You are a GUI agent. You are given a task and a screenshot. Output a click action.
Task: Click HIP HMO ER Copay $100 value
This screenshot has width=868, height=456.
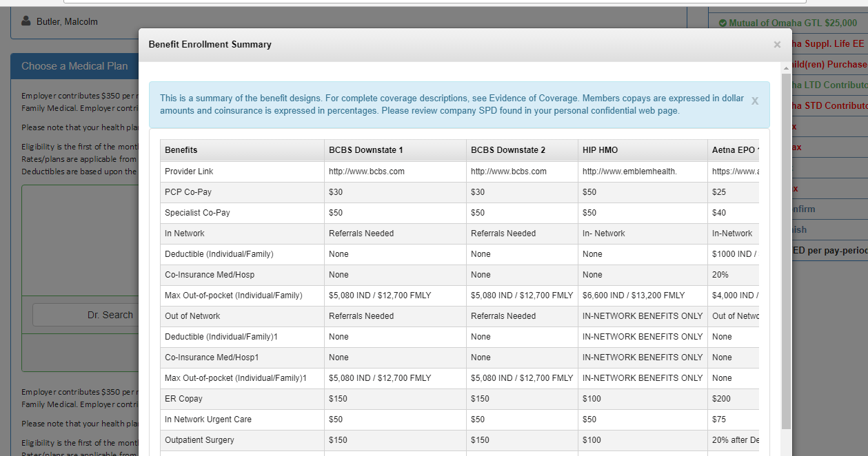tap(592, 399)
